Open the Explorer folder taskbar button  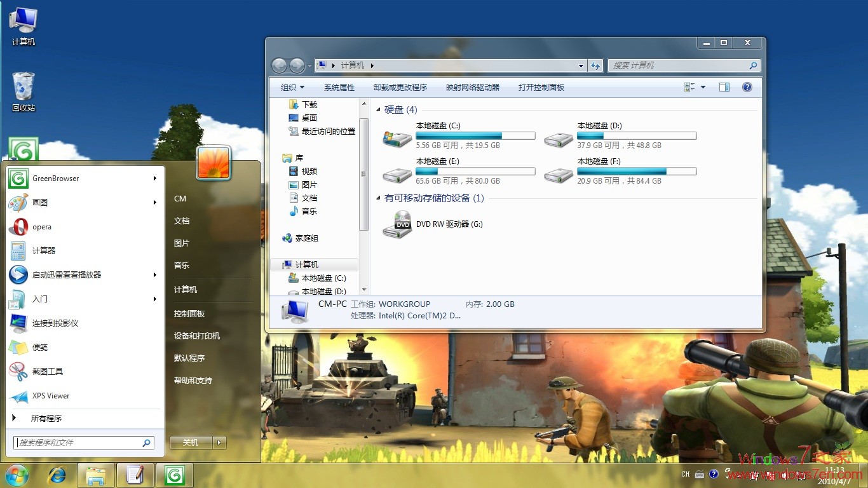coord(96,475)
